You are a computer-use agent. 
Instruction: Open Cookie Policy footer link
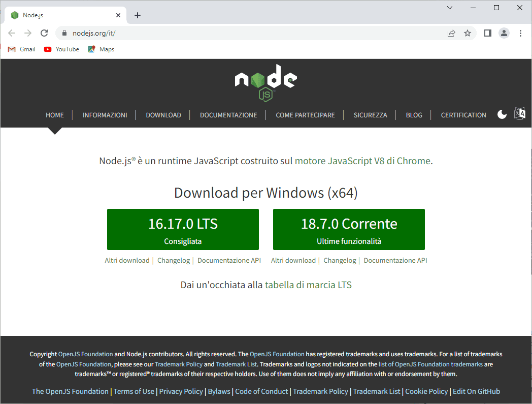426,391
